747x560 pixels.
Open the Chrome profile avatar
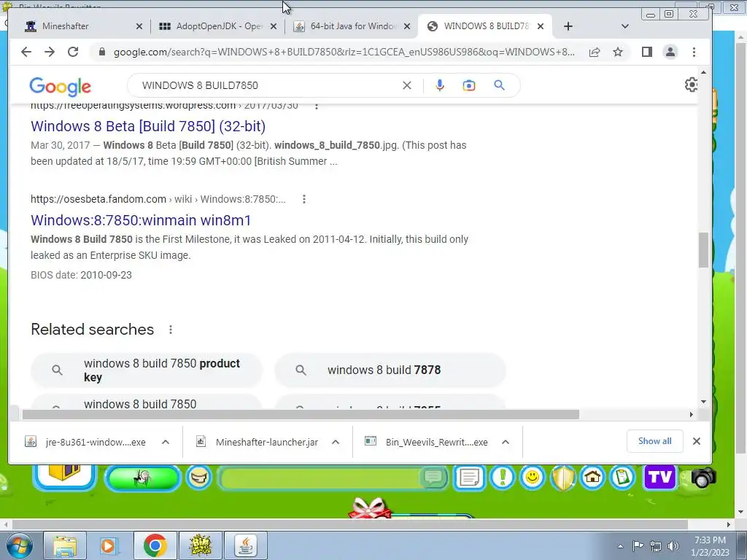coord(670,52)
